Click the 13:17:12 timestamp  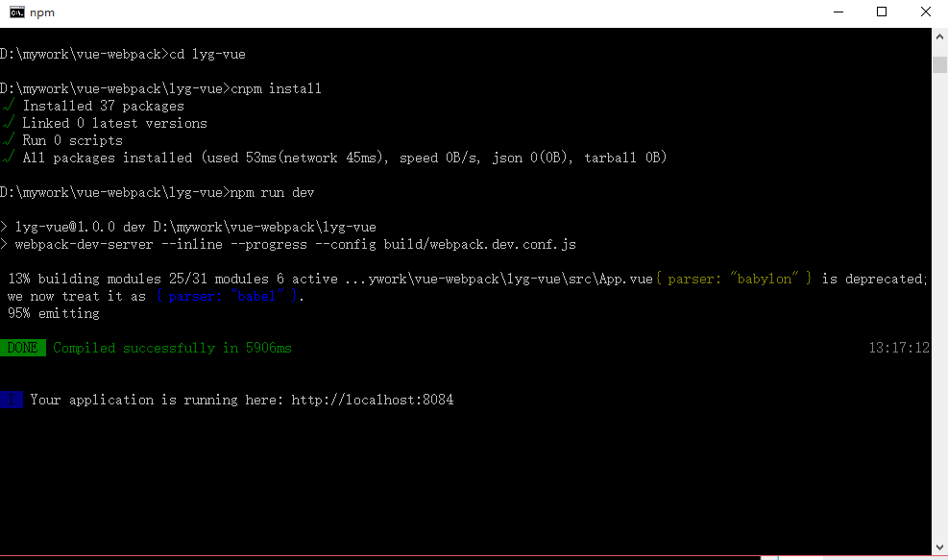click(899, 348)
